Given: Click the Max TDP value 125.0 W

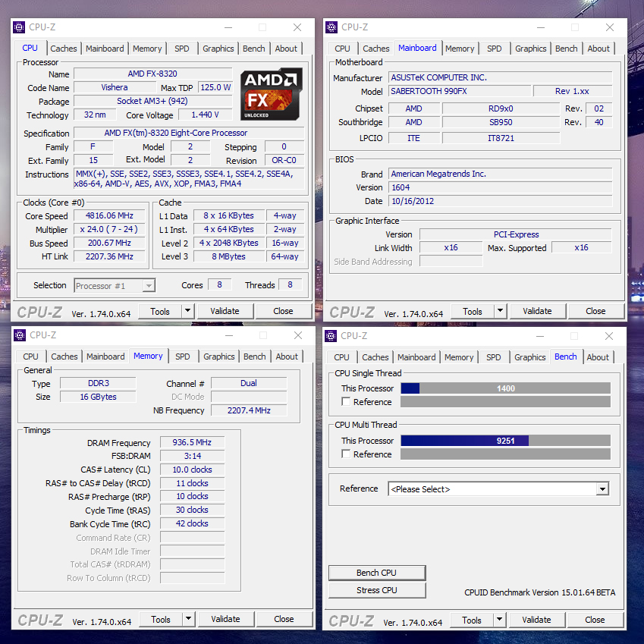Looking at the screenshot, I should pos(215,87).
